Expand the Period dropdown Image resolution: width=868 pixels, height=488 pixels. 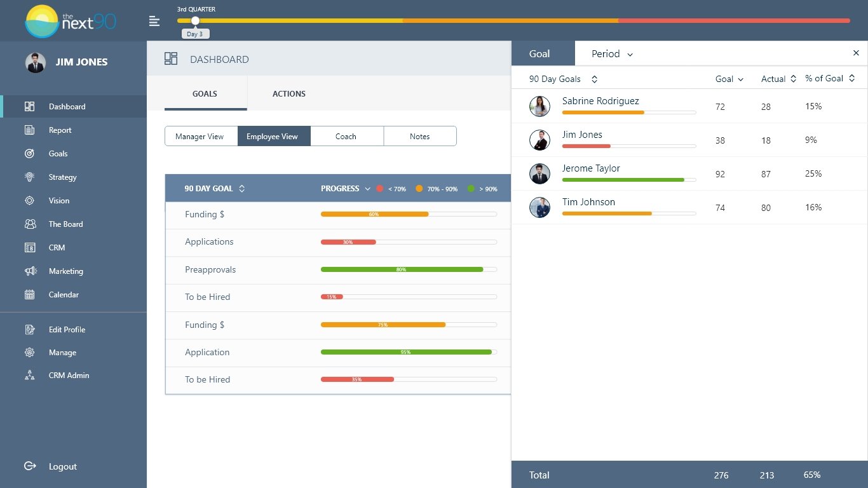click(612, 54)
